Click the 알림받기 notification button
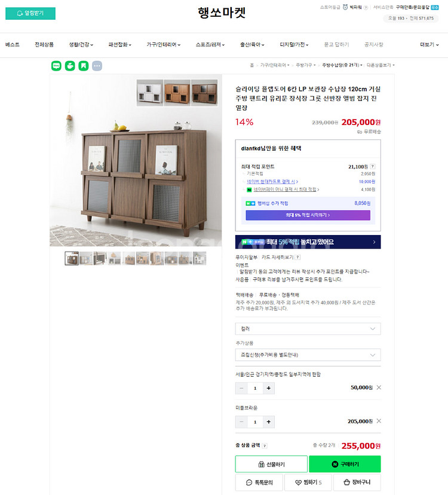 coord(30,13)
